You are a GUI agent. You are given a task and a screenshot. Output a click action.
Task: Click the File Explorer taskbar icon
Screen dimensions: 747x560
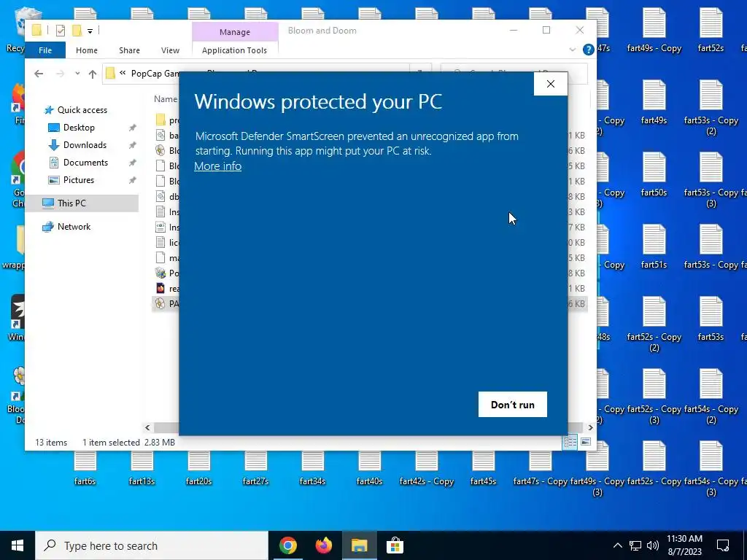[x=359, y=545]
